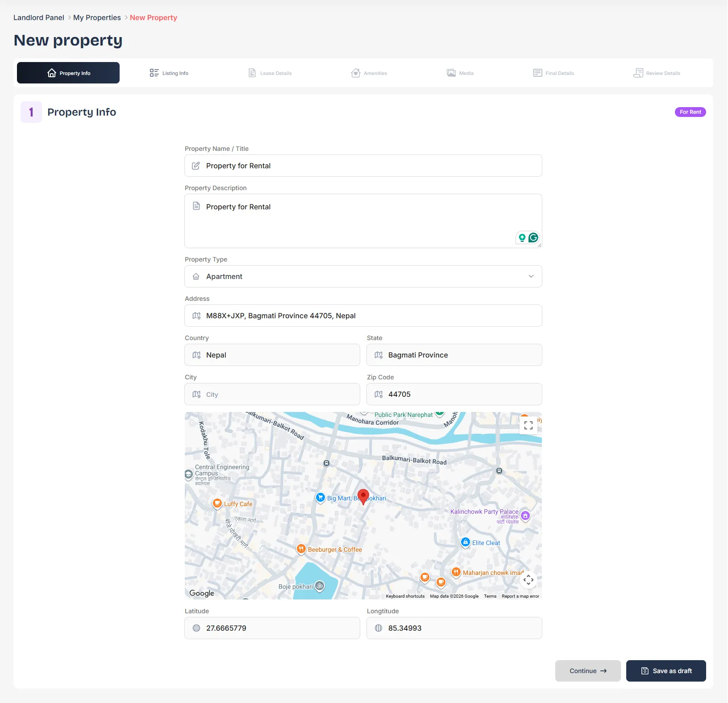Edit the Property Name / Title field
Viewport: 728px width, 703px height.
coord(363,166)
